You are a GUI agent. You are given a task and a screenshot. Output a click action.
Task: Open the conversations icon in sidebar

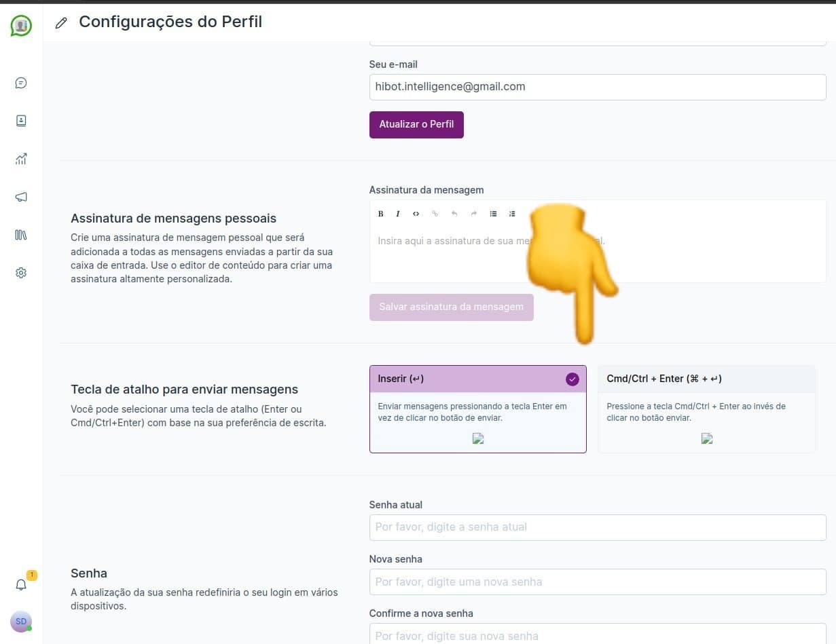[x=21, y=83]
